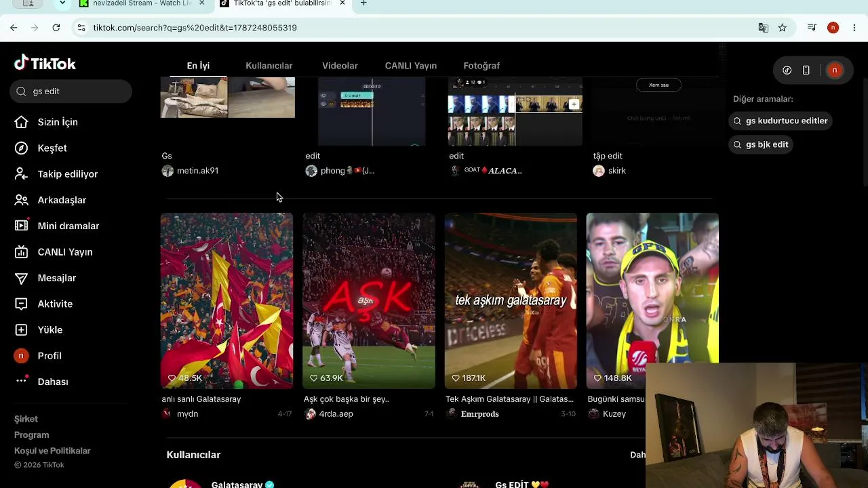Go back with the browser back arrow
Screen dimensions: 868x488
click(x=14, y=28)
